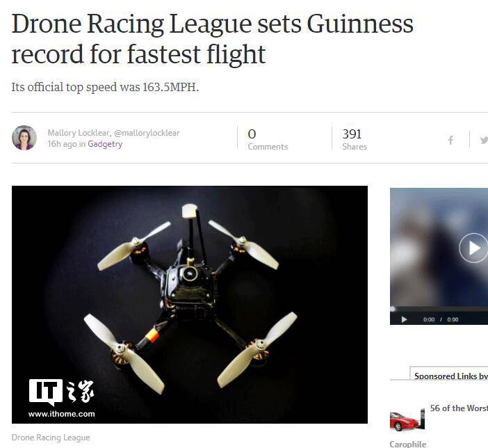The width and height of the screenshot is (488, 448).
Task: View the 0 Comments section
Action: tap(268, 139)
